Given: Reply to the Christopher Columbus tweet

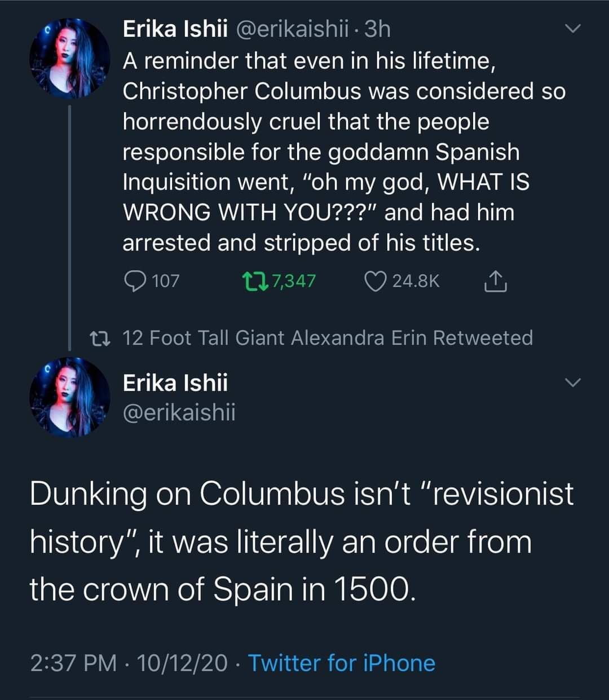Looking at the screenshot, I should (134, 281).
